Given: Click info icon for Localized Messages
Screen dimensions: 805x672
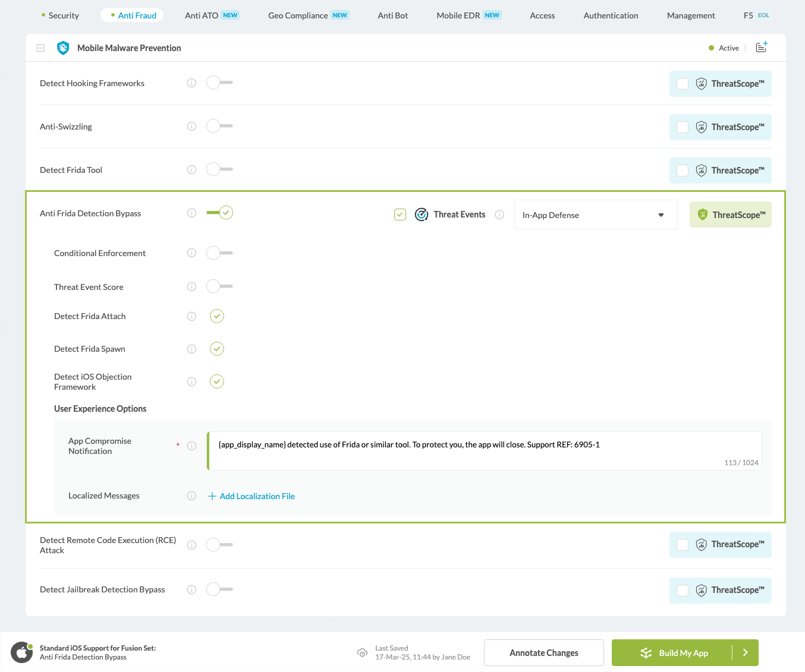Looking at the screenshot, I should [191, 496].
